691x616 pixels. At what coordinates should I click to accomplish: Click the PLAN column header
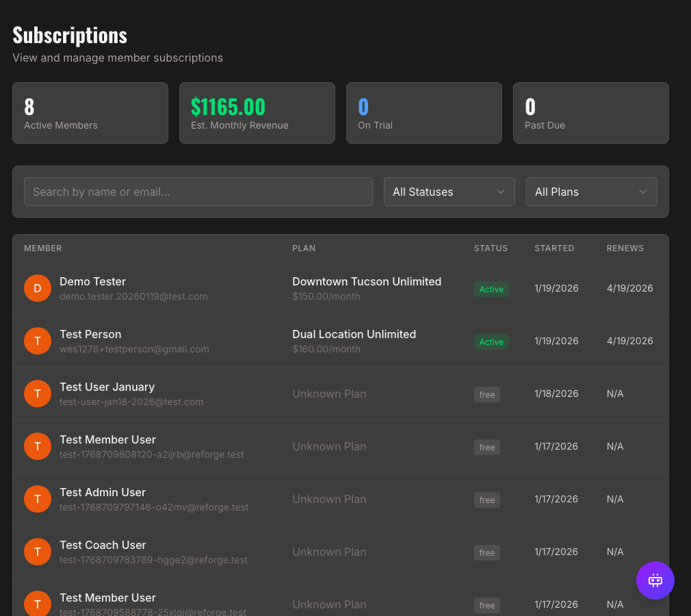pos(304,248)
